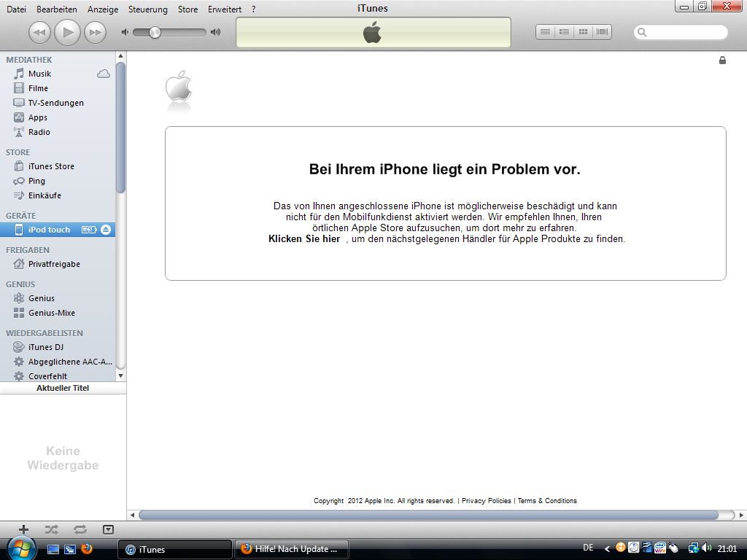Open the Steuerung menu

pyautogui.click(x=147, y=9)
